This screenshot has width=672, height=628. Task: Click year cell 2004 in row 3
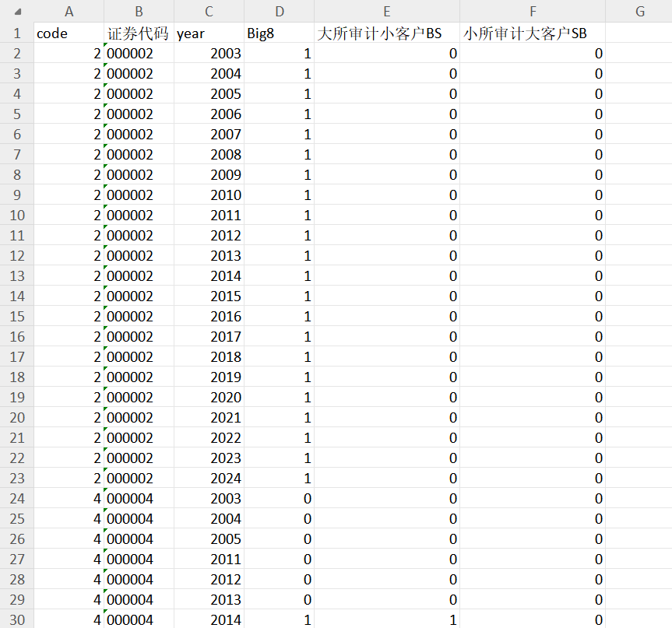coord(209,73)
